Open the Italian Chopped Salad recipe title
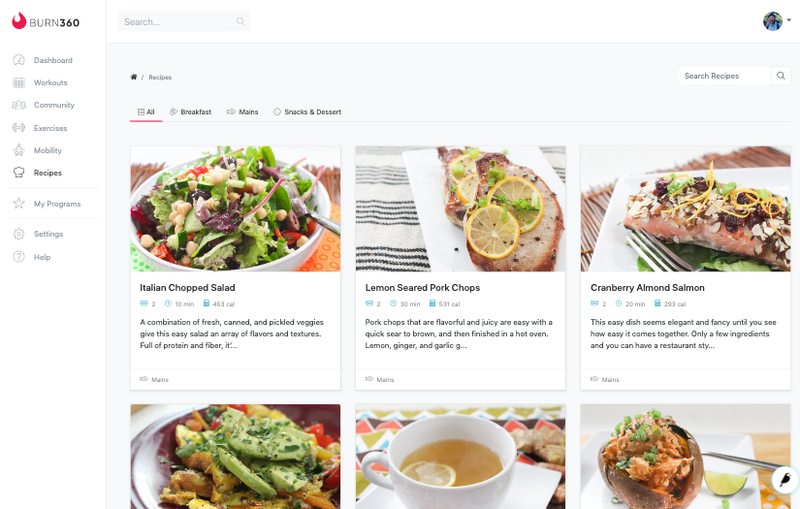This screenshot has width=800, height=509. tap(187, 288)
